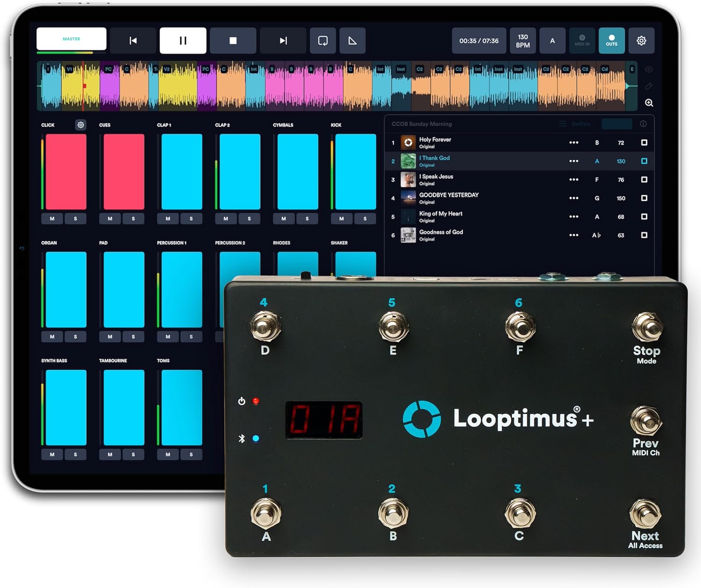The width and height of the screenshot is (701, 588).
Task: Toggle the OUTS indicator on
Action: click(612, 41)
